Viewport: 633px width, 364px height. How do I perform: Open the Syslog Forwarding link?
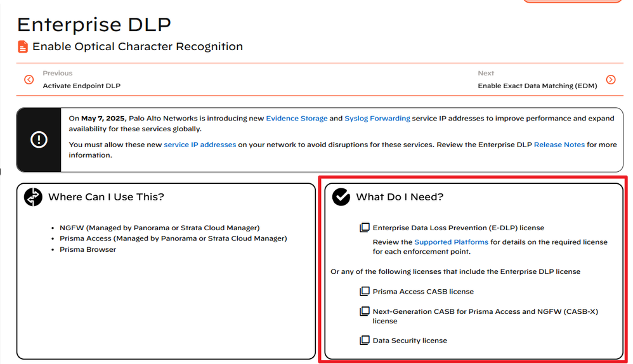tap(377, 118)
